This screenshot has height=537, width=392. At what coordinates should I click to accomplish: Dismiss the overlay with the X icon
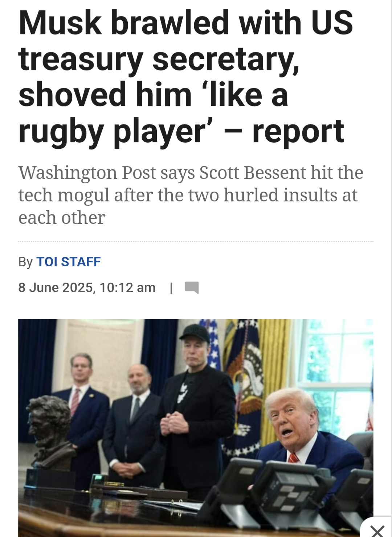(377, 530)
